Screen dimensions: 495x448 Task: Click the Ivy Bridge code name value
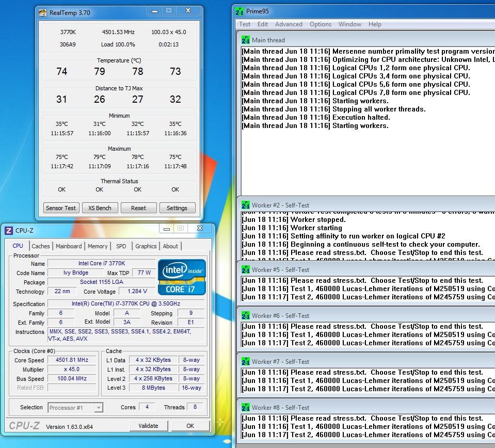click(x=76, y=273)
